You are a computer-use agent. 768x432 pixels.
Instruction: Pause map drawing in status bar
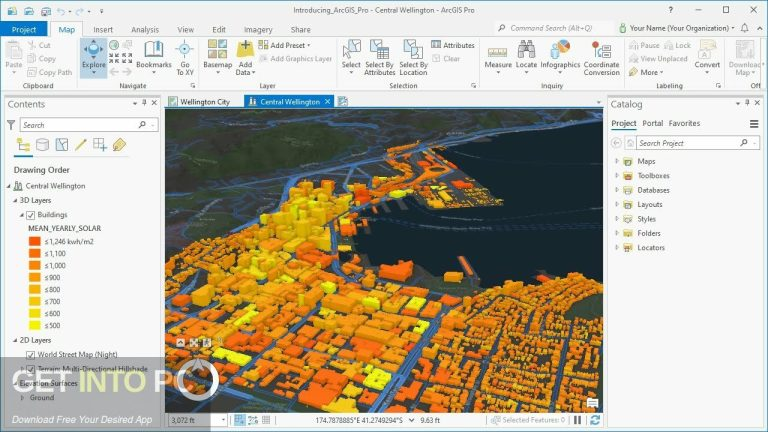click(577, 420)
